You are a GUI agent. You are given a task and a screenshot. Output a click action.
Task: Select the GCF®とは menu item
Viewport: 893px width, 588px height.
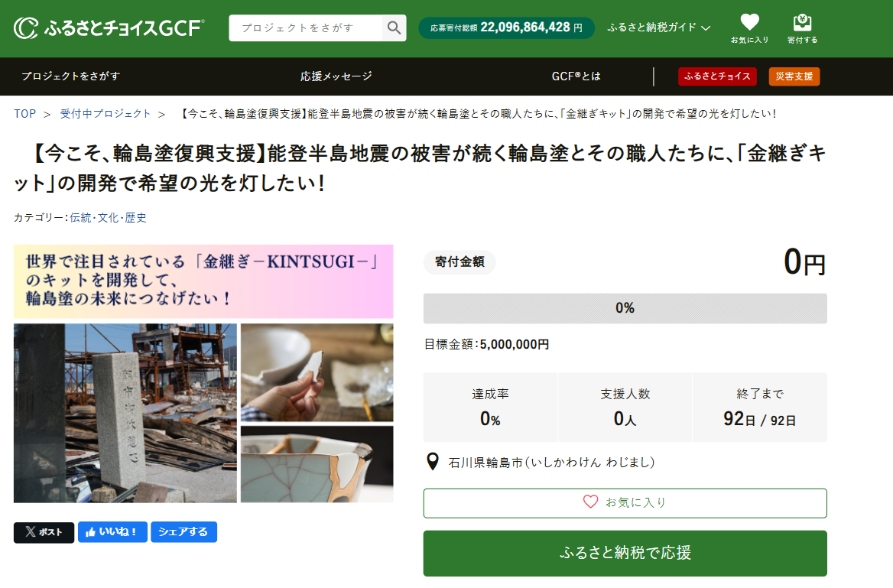(576, 76)
